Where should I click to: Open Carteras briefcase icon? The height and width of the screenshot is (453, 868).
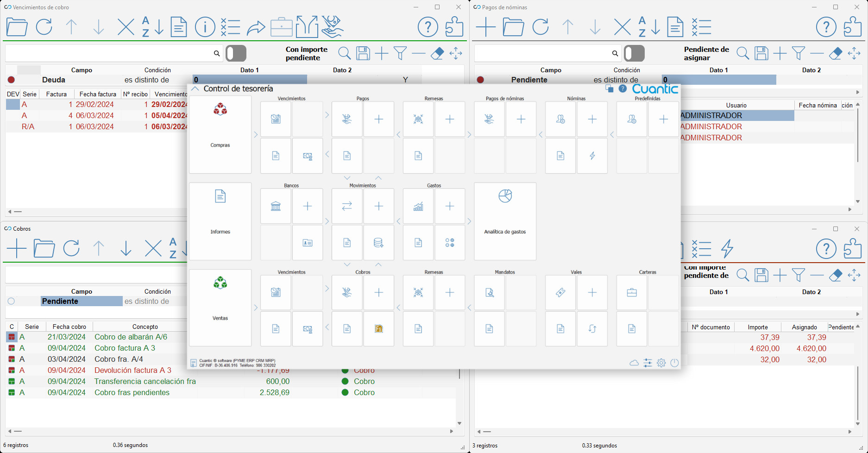[632, 293]
